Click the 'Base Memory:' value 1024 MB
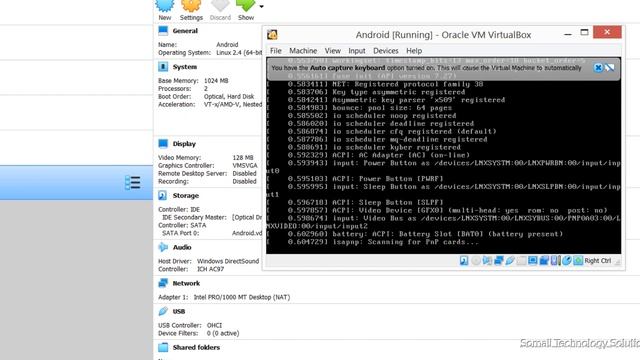Screen dimensions: 640x360 216,80
